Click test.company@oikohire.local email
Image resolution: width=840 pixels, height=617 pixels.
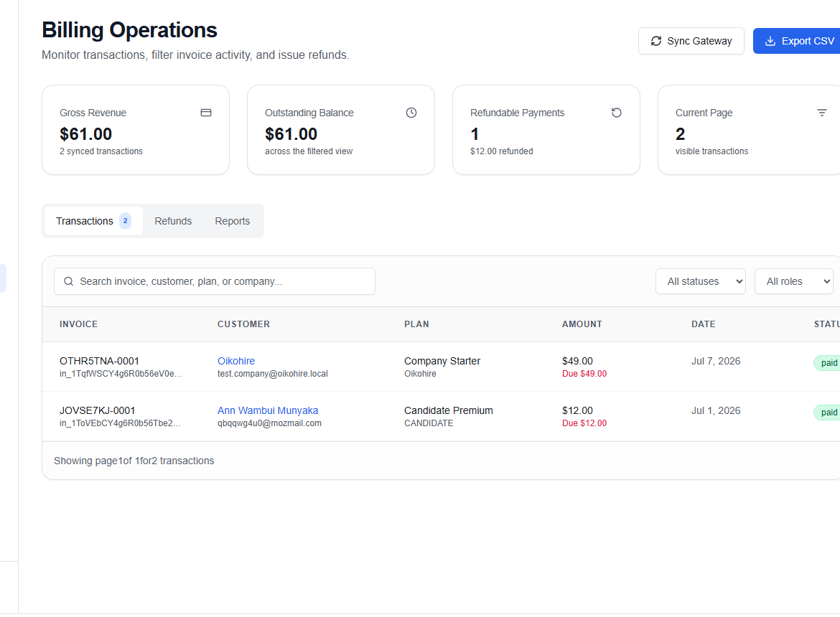(273, 374)
